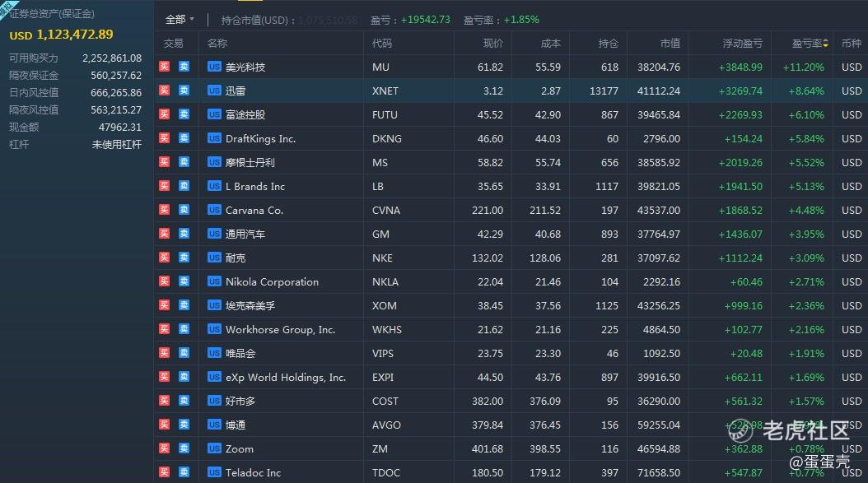Buy eXp World Holdings via red icon
868x483 pixels.
pos(165,377)
